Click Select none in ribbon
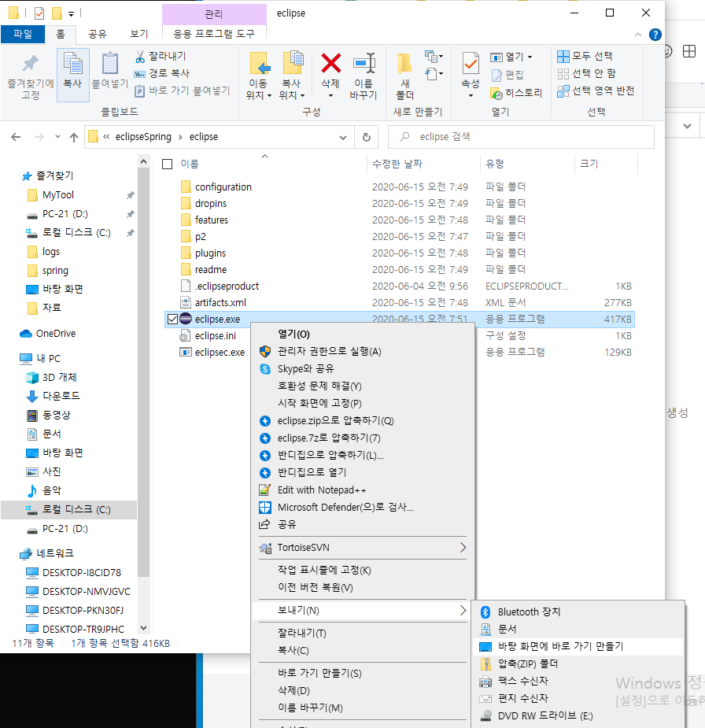705x728 pixels. (x=587, y=73)
